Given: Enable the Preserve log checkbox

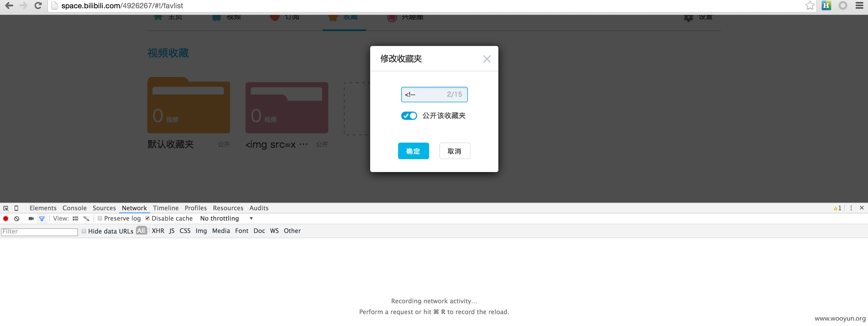Looking at the screenshot, I should tap(100, 218).
